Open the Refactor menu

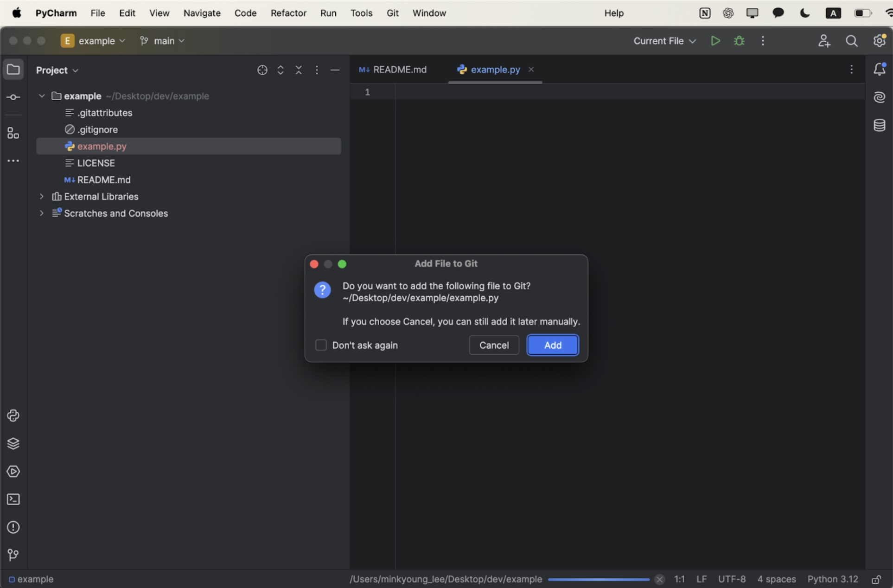point(288,13)
